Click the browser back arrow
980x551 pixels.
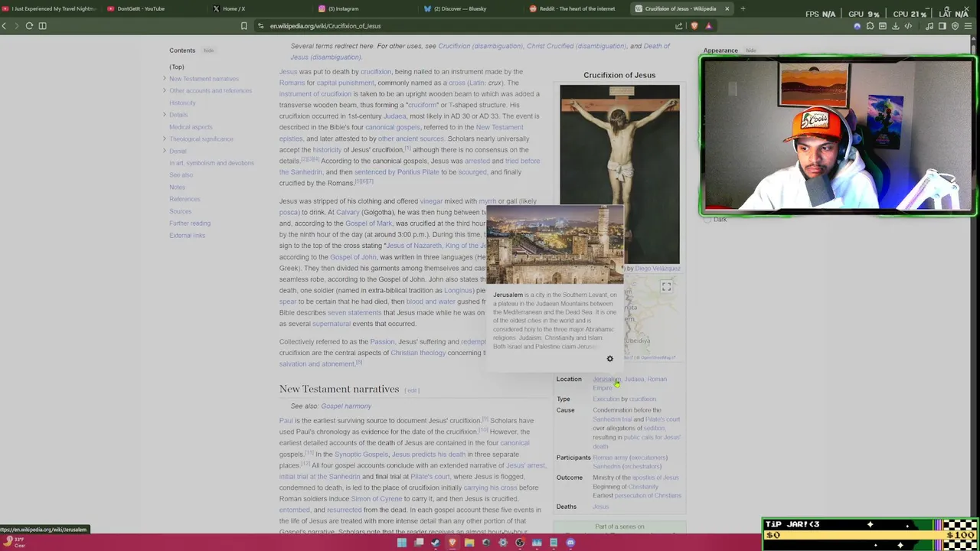point(5,26)
